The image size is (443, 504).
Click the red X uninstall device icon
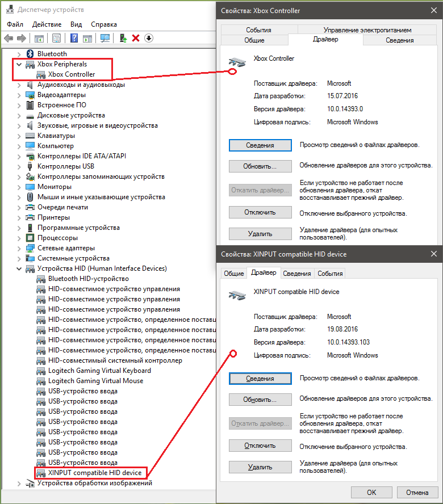click(136, 38)
